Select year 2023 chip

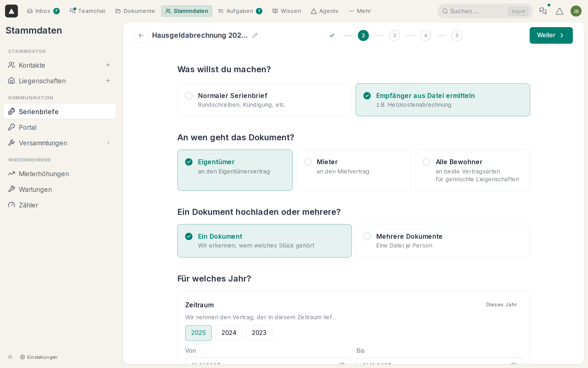click(259, 333)
